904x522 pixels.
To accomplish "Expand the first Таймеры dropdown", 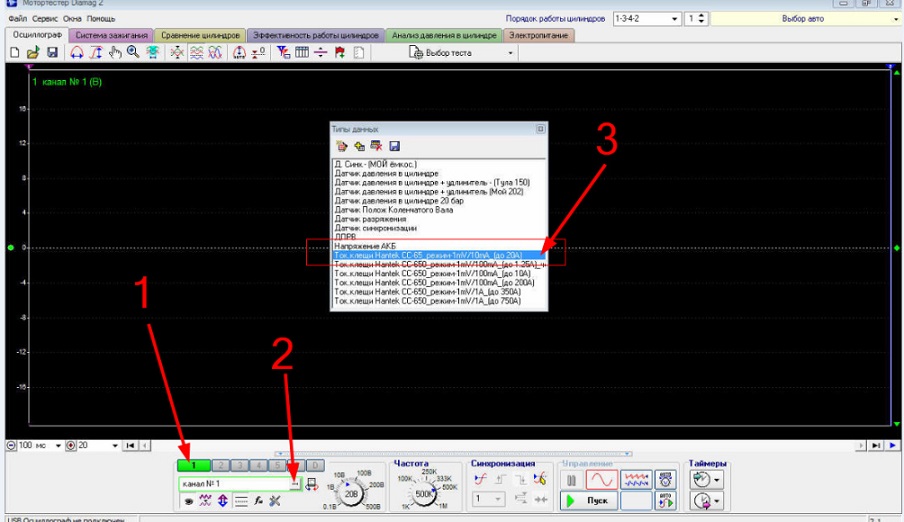I will click(x=717, y=480).
